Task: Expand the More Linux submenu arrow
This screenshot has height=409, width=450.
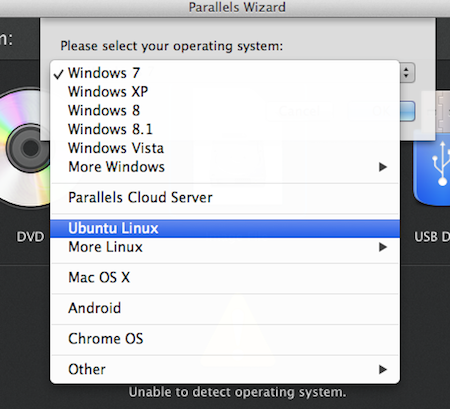Action: coord(383,247)
